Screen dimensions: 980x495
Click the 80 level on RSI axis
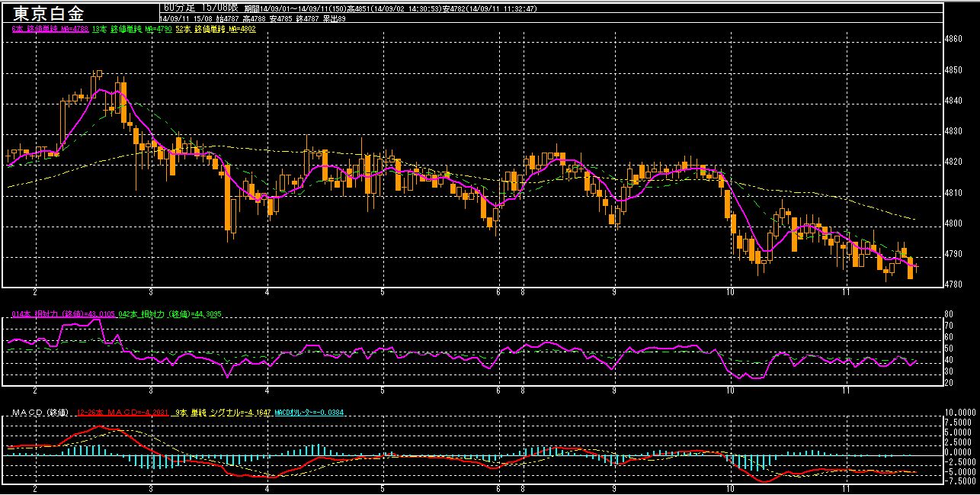point(949,313)
